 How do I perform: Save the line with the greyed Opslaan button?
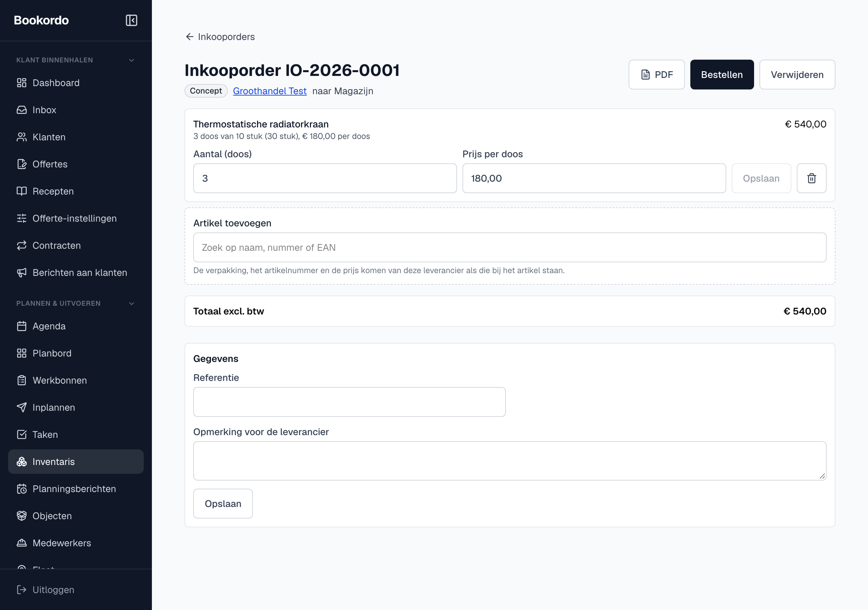[x=761, y=178]
